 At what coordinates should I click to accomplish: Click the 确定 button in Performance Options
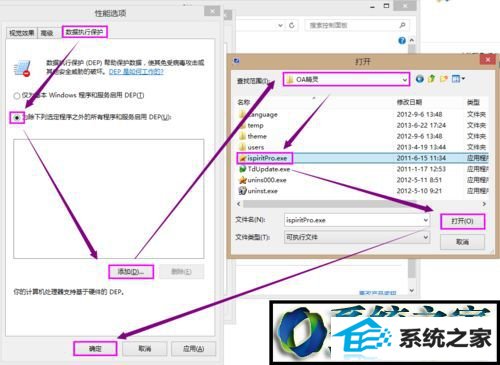(95, 349)
